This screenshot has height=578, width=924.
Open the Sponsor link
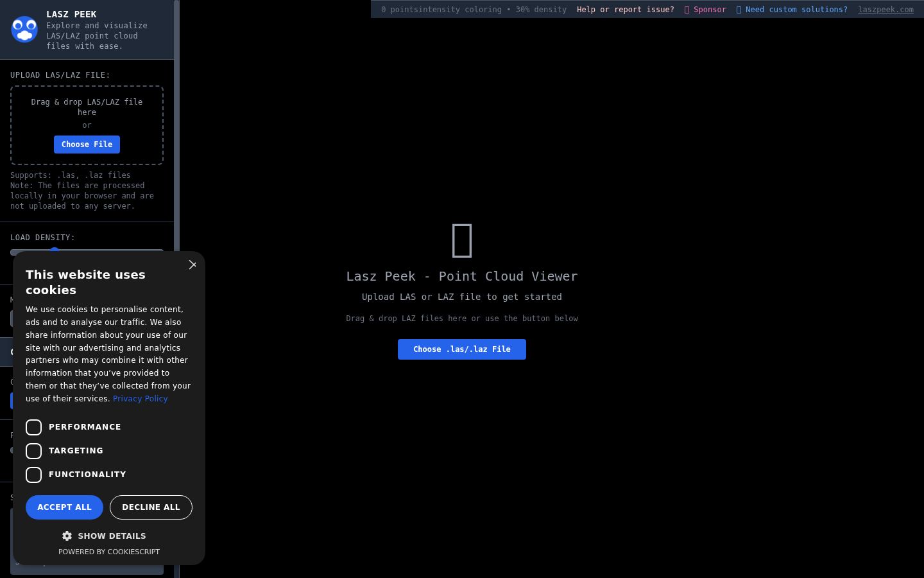pos(705,10)
